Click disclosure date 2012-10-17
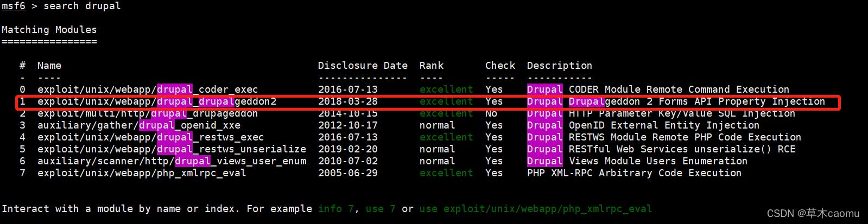The image size is (868, 224). click(348, 125)
